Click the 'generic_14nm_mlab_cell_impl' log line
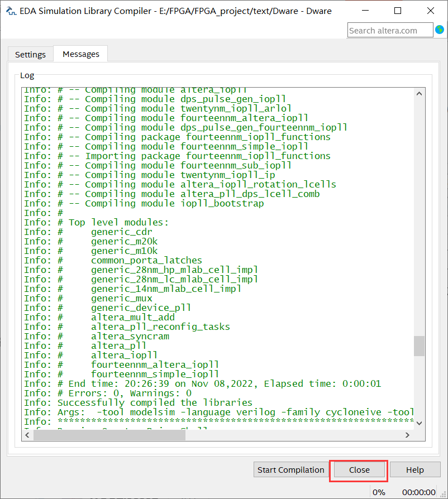The height and width of the screenshot is (499, 448). 133,289
